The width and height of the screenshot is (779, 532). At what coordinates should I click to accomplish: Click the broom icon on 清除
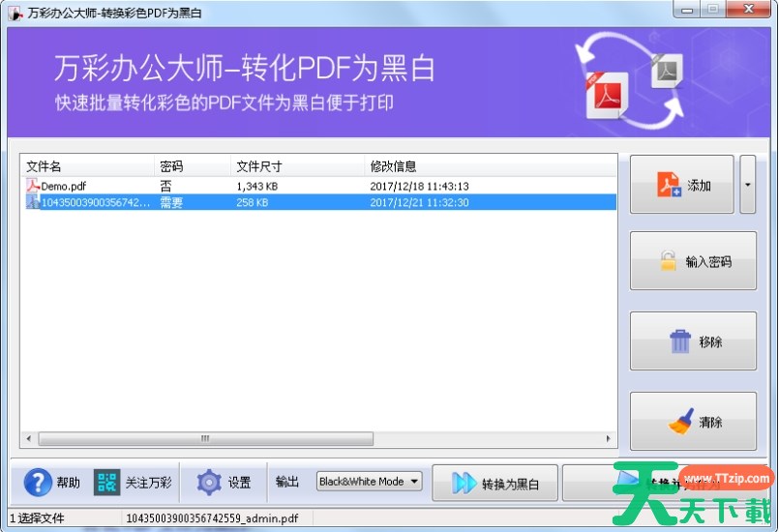tap(680, 421)
